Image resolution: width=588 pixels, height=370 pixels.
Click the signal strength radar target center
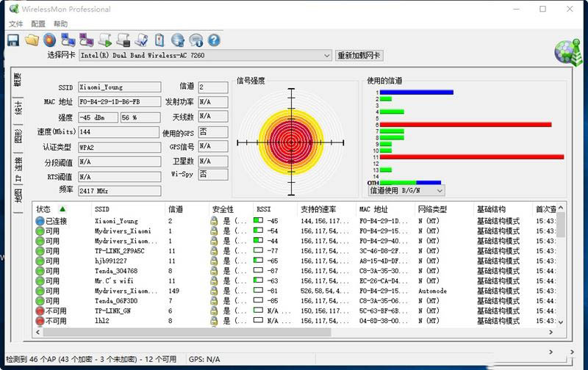tap(291, 142)
